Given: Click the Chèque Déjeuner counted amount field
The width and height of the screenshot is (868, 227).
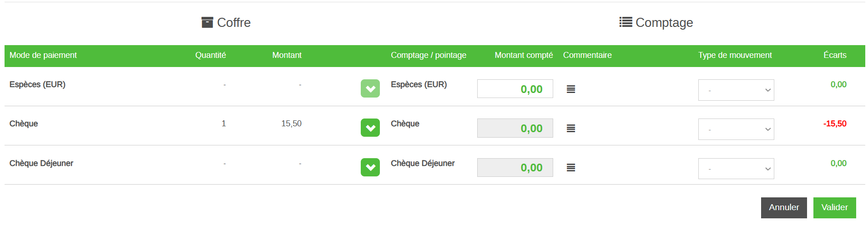Looking at the screenshot, I should tap(515, 167).
